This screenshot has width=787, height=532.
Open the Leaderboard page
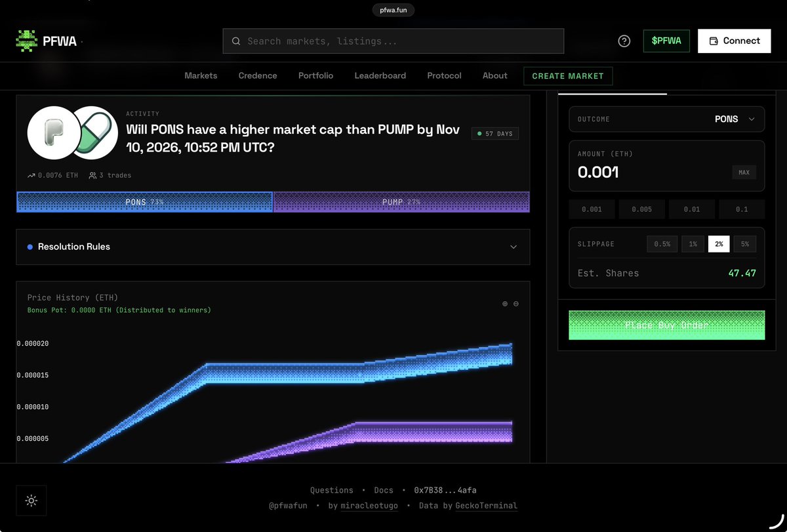click(x=380, y=75)
